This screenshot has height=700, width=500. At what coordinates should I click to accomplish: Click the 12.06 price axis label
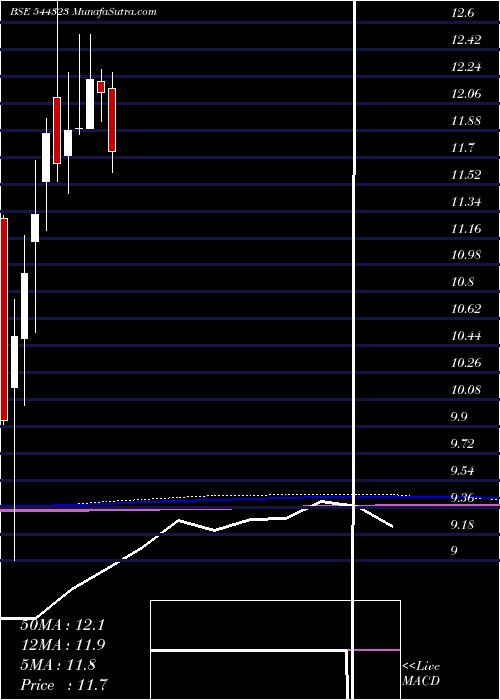466,94
